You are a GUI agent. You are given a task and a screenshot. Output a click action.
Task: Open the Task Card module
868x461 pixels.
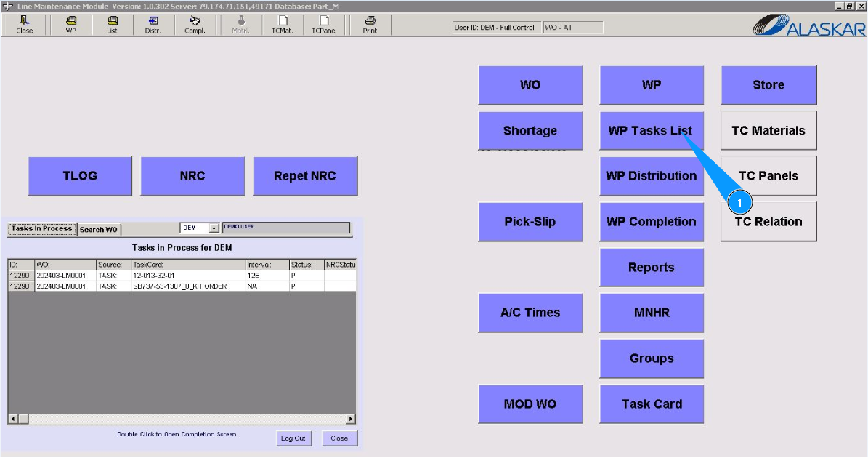(x=652, y=404)
